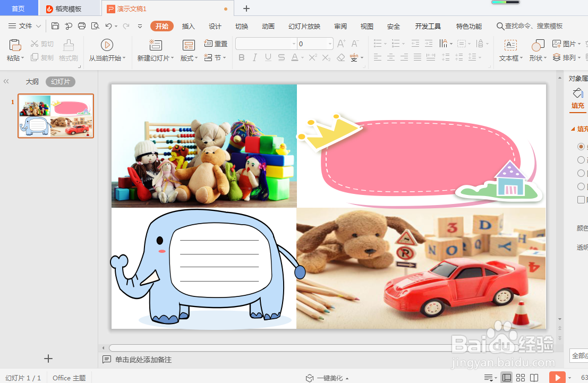Switch to Slide Sorter grid view

(x=521, y=377)
